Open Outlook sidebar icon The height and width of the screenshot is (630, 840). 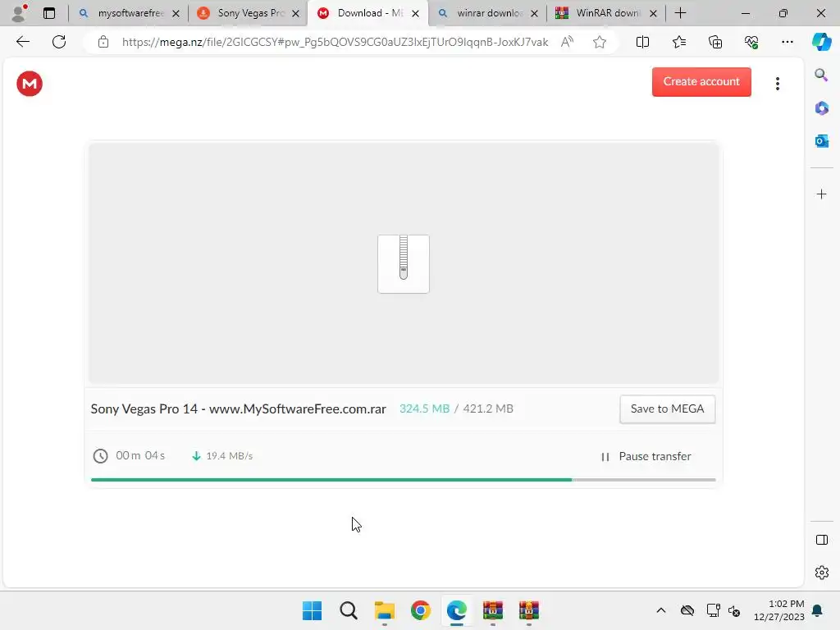[821, 141]
